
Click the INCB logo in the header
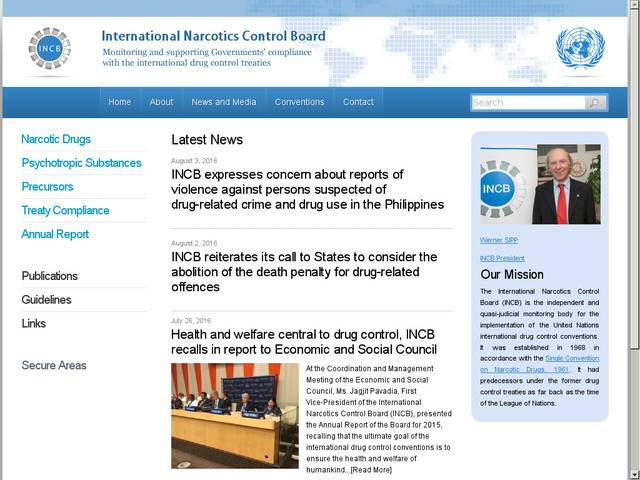pyautogui.click(x=50, y=49)
